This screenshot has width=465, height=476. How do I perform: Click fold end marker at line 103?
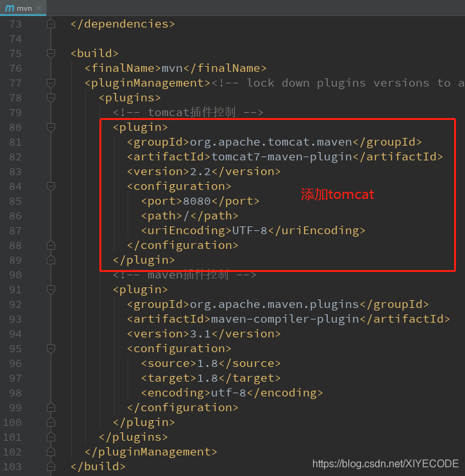pos(51,466)
